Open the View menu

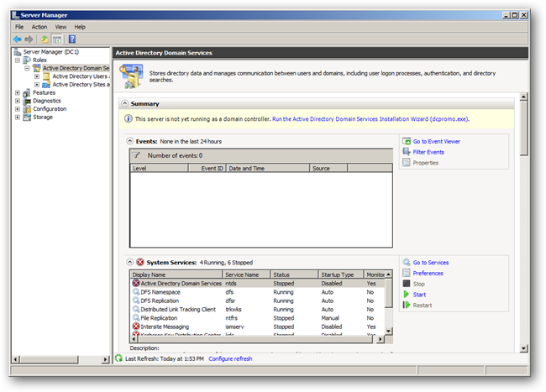pos(60,27)
